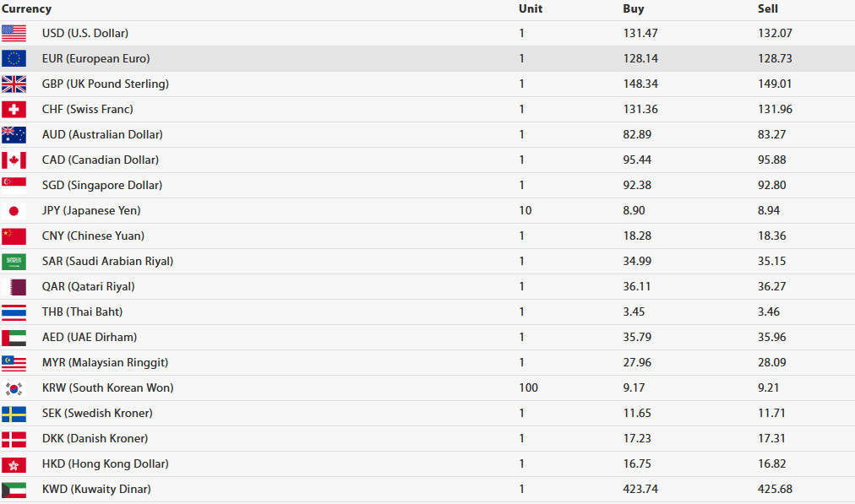
Task: Click the Japanese flag icon
Action: point(14,211)
